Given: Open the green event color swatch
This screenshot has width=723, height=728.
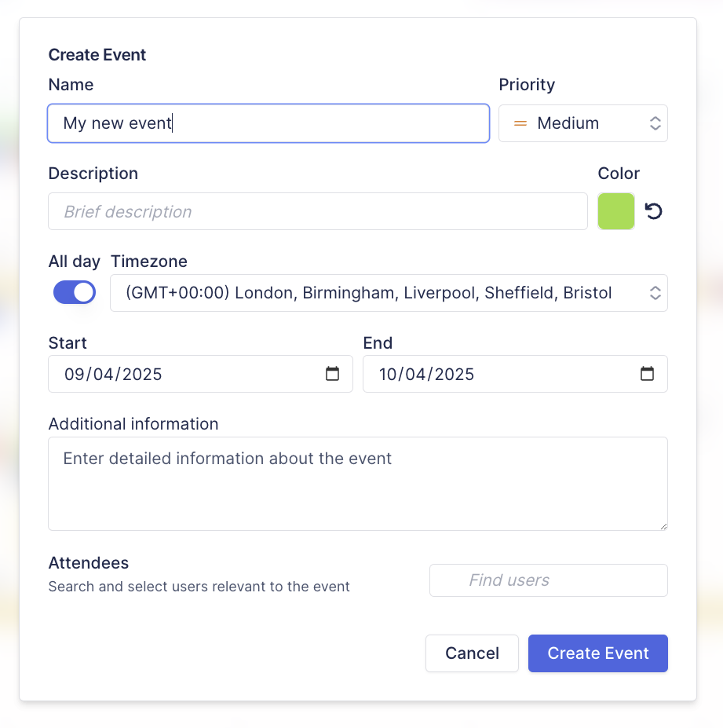Looking at the screenshot, I should pos(615,211).
